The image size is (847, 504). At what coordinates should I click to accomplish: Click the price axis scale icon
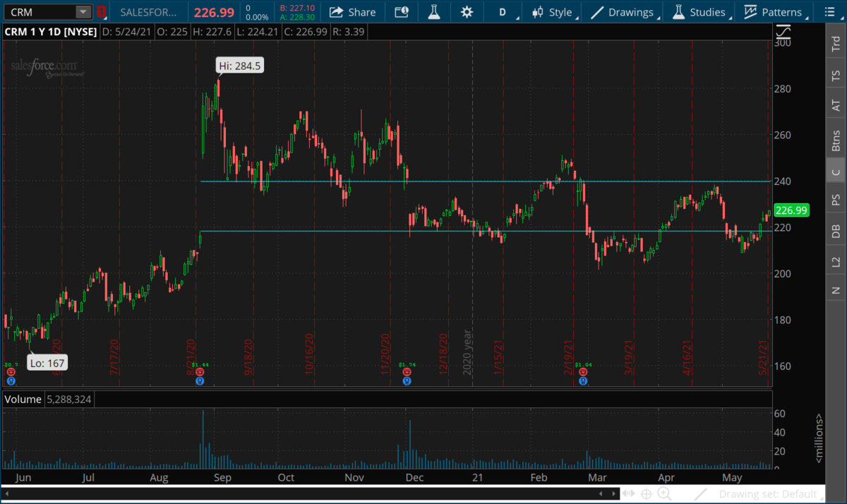click(783, 32)
